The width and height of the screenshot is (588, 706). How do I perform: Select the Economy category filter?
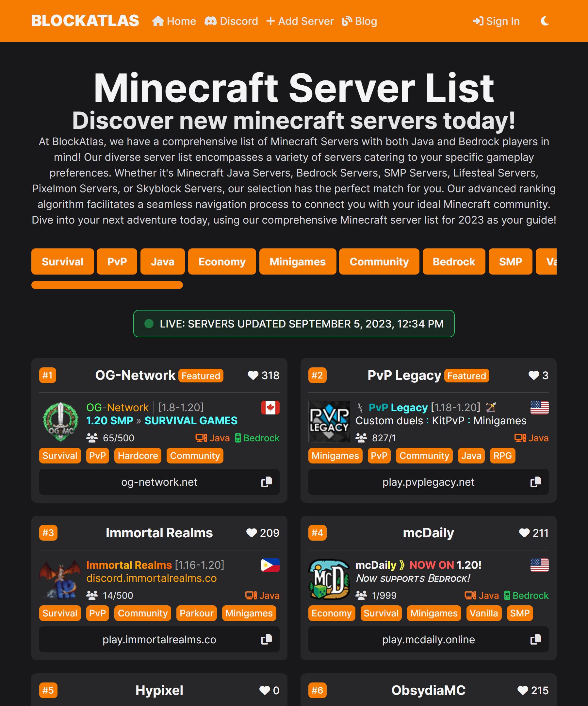tap(222, 261)
